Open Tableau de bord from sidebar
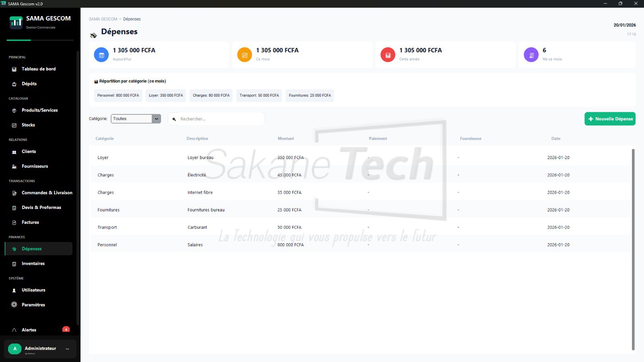 pyautogui.click(x=39, y=69)
